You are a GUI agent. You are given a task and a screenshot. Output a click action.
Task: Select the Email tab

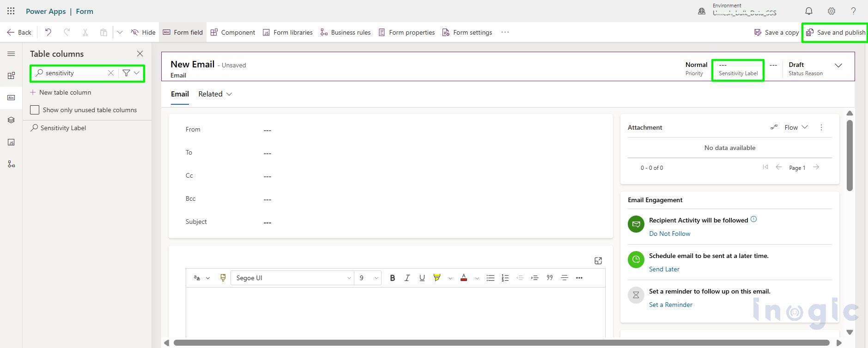pos(180,94)
